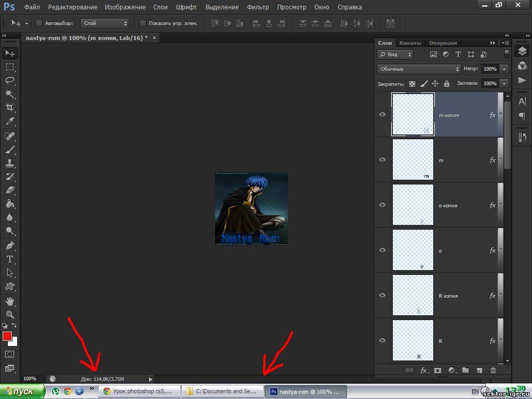
Task: Select the Eraser tool
Action: 10,190
